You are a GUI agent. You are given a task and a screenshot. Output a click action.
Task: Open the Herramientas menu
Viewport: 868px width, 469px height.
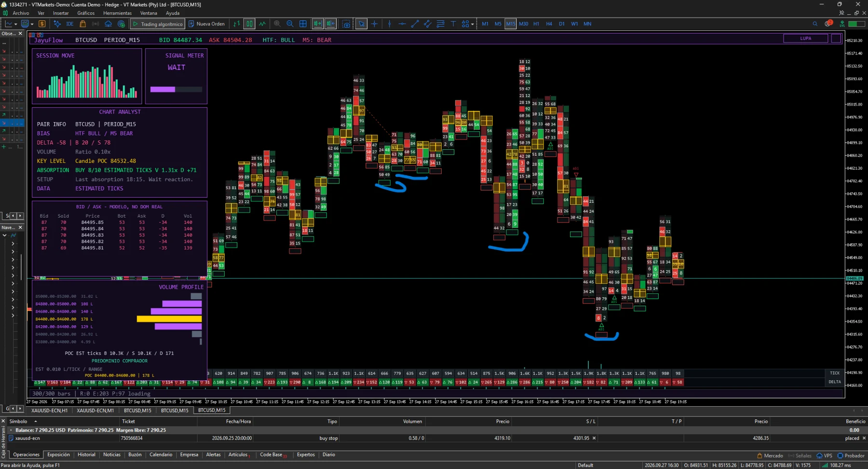click(x=117, y=13)
